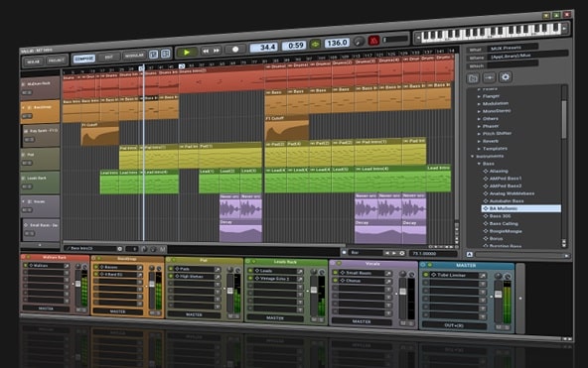Click the time display showing 0:59
This screenshot has height=368, width=588.
(294, 46)
